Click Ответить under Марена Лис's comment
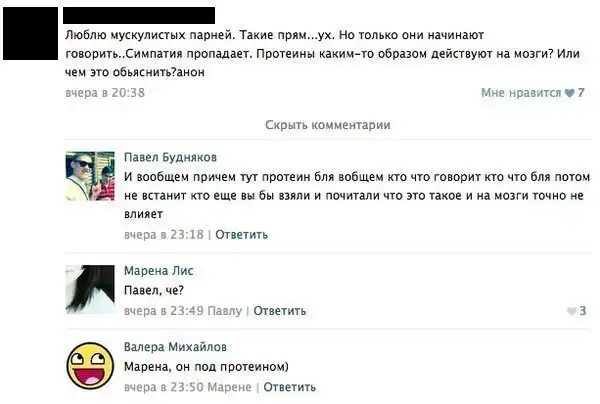Viewport: 600px width, 404px height. pos(279,311)
